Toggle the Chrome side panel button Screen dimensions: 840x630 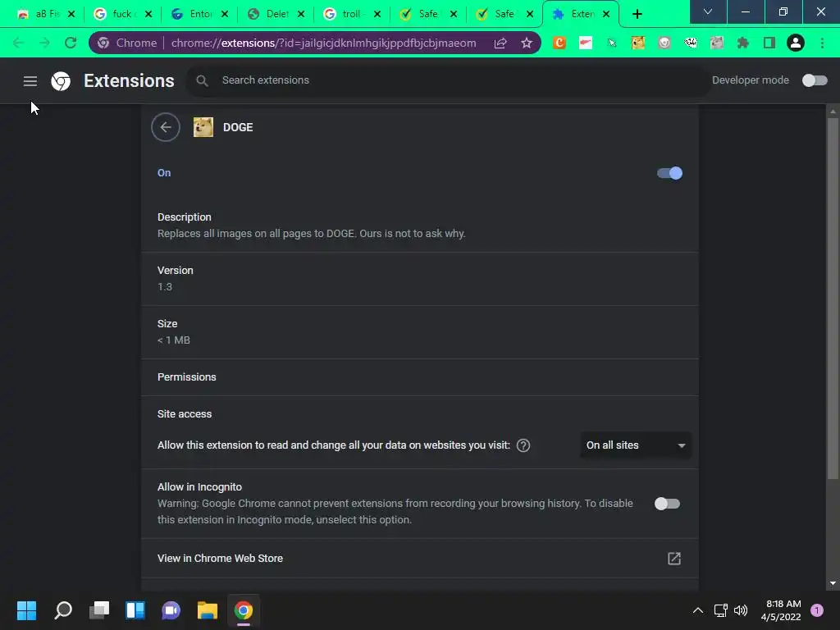point(769,43)
